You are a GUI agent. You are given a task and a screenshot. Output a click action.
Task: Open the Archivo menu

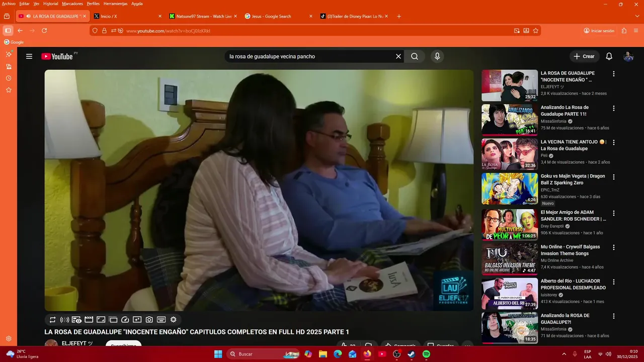pos(9,4)
